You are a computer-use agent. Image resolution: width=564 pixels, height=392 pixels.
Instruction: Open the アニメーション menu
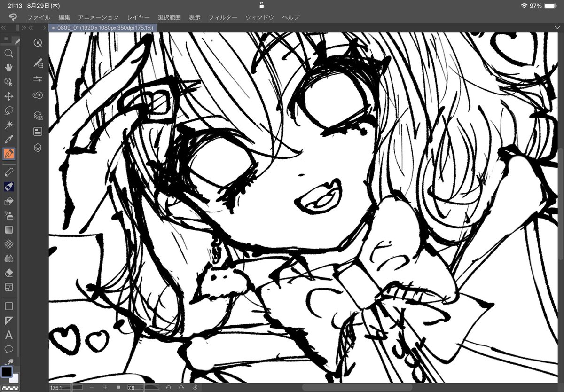(98, 17)
